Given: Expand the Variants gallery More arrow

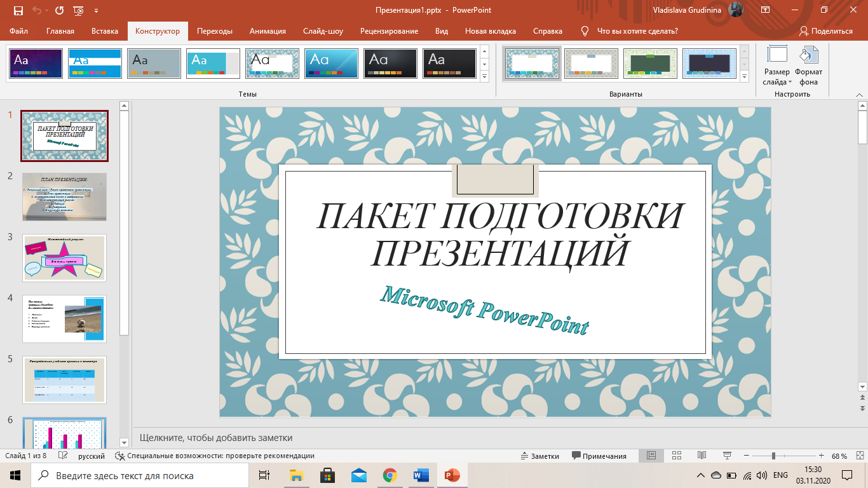Looking at the screenshot, I should pos(745,77).
